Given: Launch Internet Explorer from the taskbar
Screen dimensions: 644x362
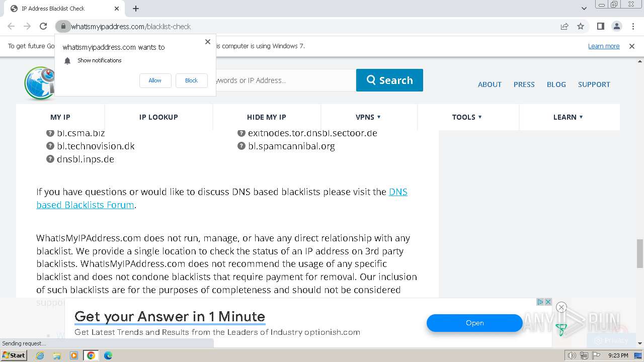Looking at the screenshot, I should (40, 355).
